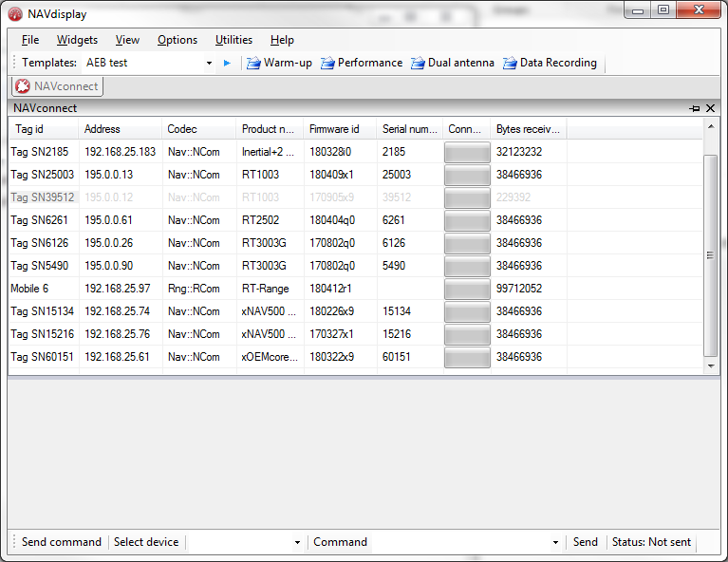Viewport: 728px width, 562px height.
Task: Click the grip handle beside Send command
Action: (x=14, y=542)
